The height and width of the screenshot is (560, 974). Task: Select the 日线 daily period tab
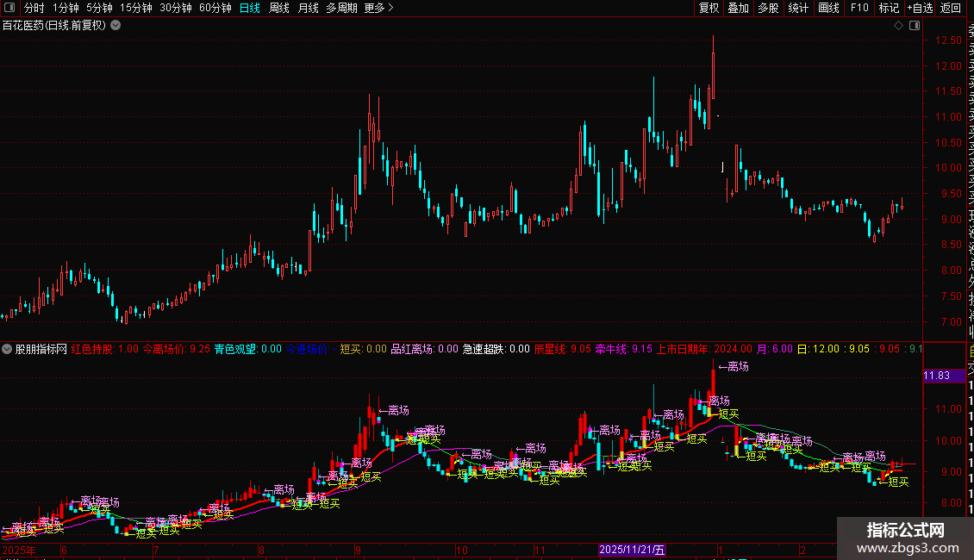click(x=250, y=8)
